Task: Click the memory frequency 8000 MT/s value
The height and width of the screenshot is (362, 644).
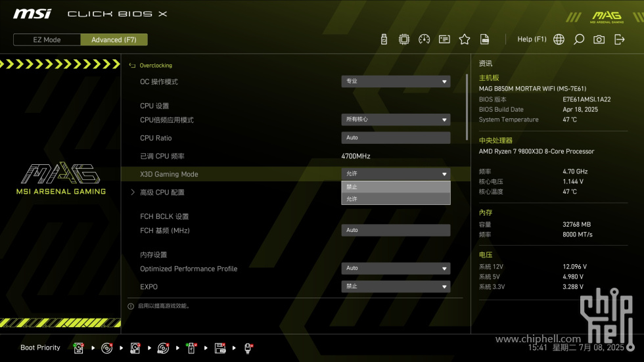Action: click(578, 235)
